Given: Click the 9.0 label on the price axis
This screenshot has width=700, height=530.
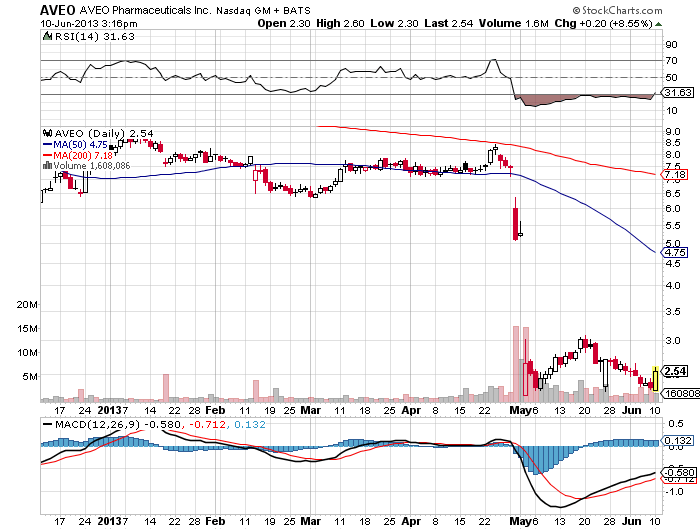Looking at the screenshot, I should click(x=673, y=131).
